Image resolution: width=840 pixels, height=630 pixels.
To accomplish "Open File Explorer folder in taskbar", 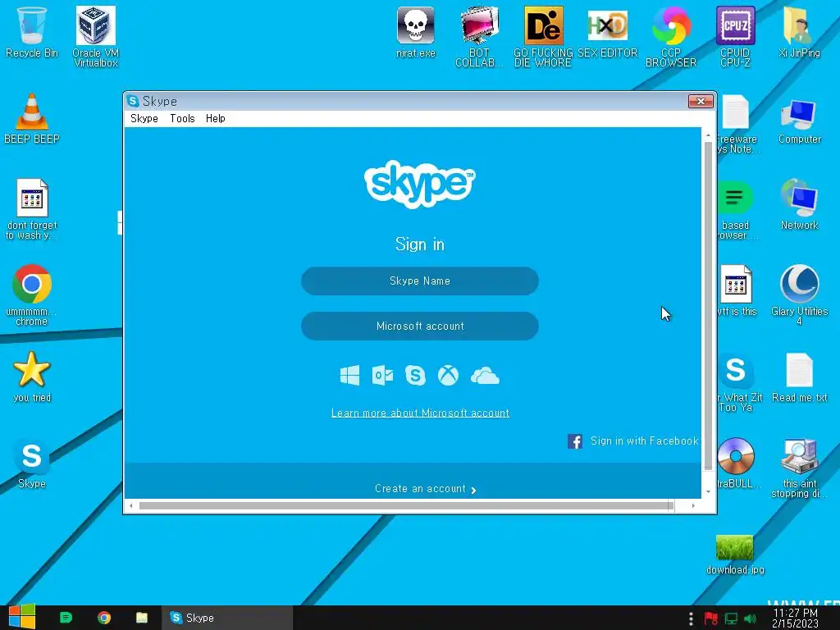I will coord(142,618).
